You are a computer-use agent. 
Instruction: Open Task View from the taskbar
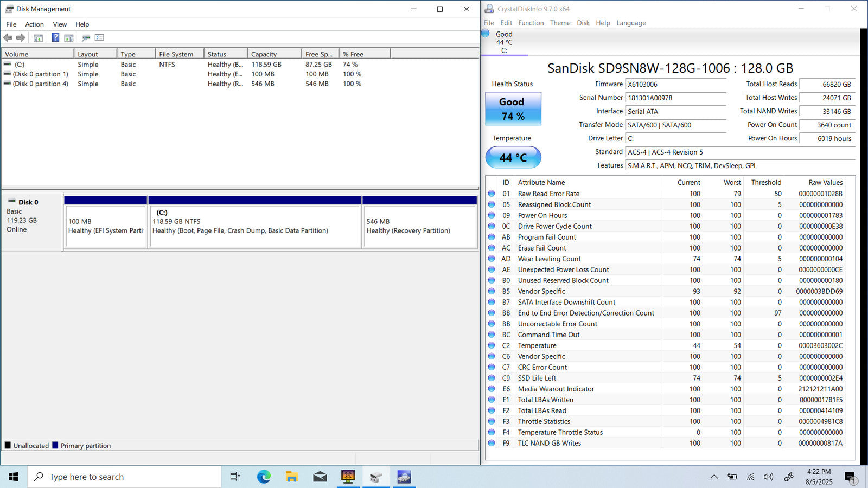pos(235,477)
